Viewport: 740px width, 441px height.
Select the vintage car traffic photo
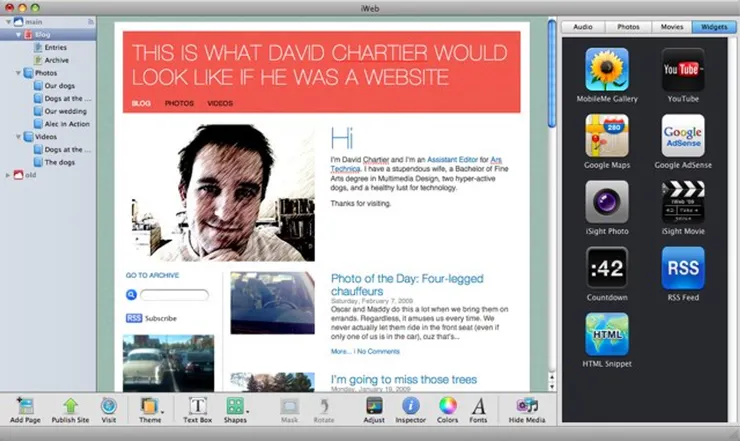pyautogui.click(x=168, y=363)
